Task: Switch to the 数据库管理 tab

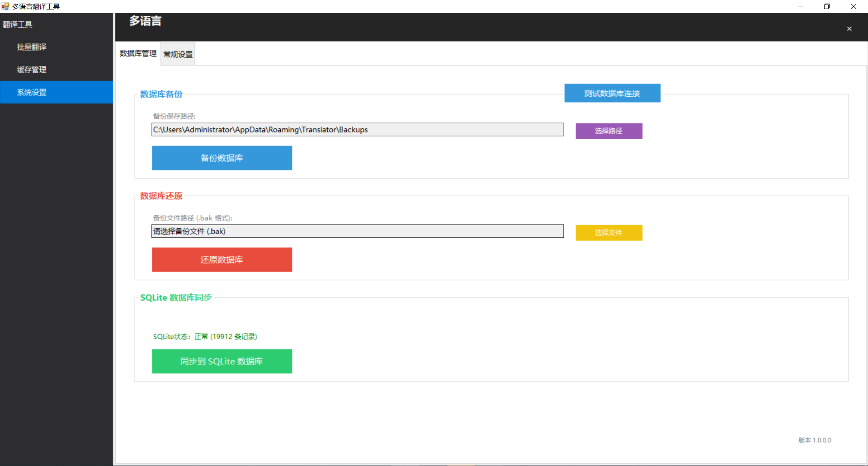Action: point(138,54)
